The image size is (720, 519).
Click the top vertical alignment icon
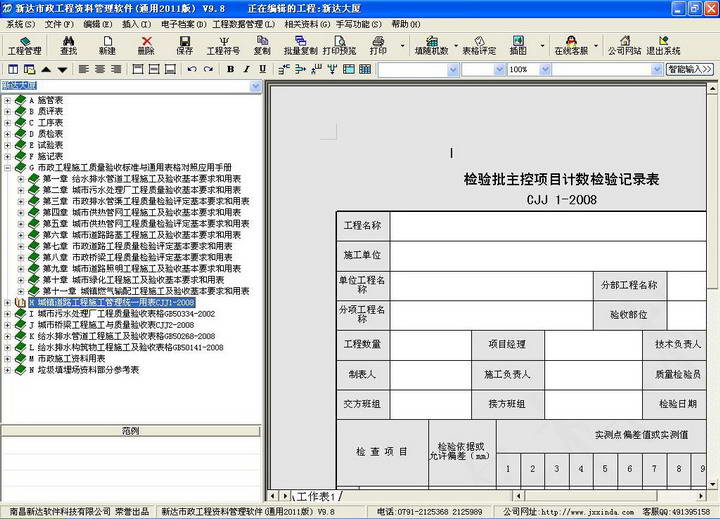click(138, 69)
